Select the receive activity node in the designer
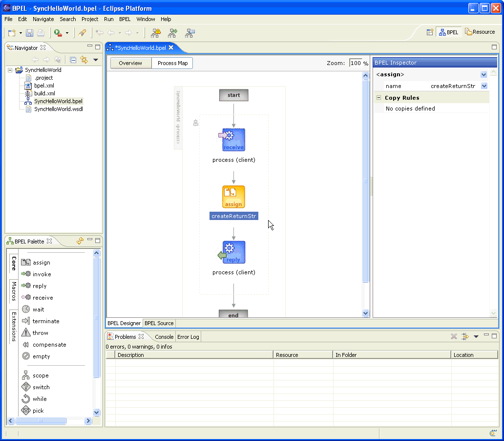The image size is (504, 441). [x=233, y=140]
